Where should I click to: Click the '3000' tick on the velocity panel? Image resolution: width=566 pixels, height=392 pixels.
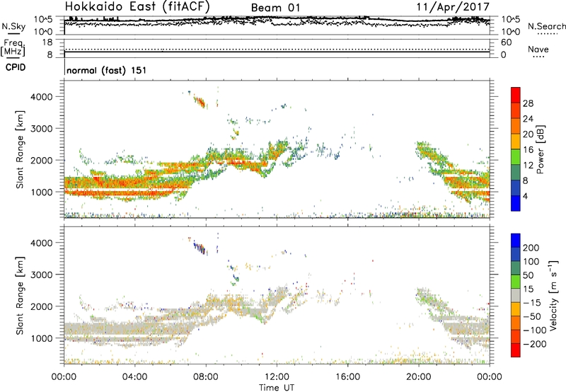click(42, 275)
